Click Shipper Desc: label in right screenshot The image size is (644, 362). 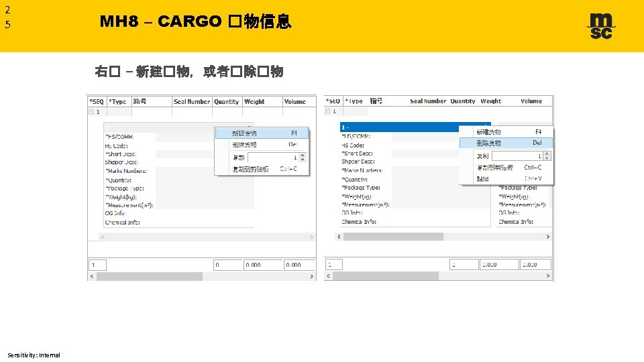[358, 162]
